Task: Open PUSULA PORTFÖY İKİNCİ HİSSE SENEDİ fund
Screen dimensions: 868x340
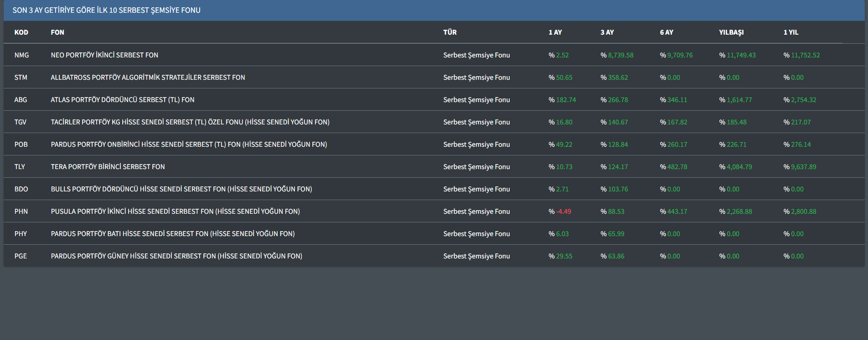Action: (x=175, y=211)
